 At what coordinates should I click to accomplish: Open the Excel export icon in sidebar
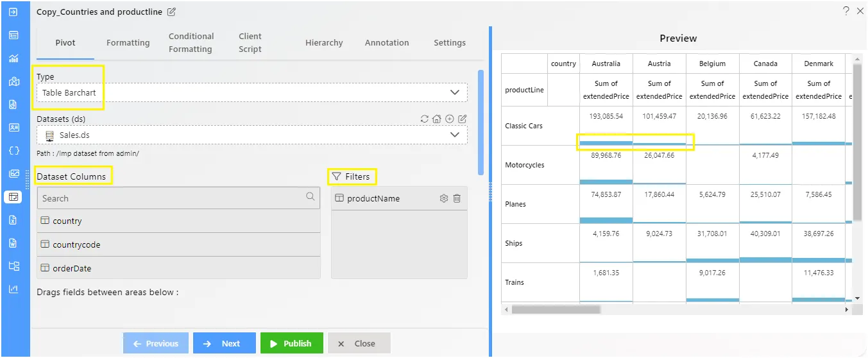click(13, 220)
